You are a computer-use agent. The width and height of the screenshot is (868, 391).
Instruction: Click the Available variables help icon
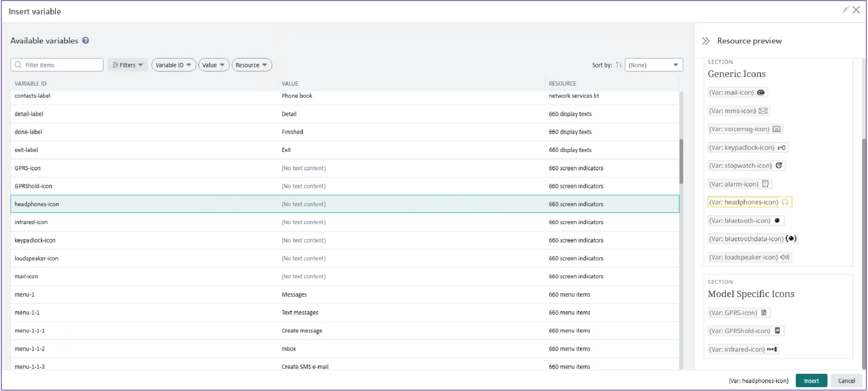[x=85, y=40]
